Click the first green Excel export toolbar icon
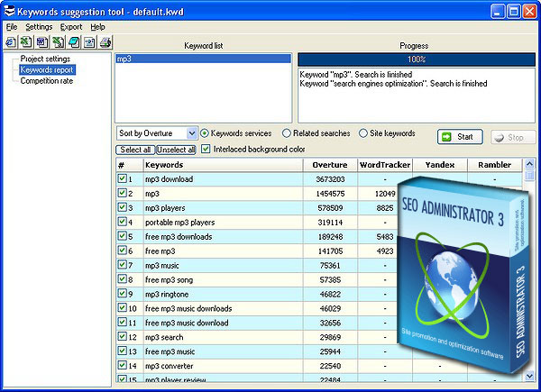541x392 pixels. (26, 42)
